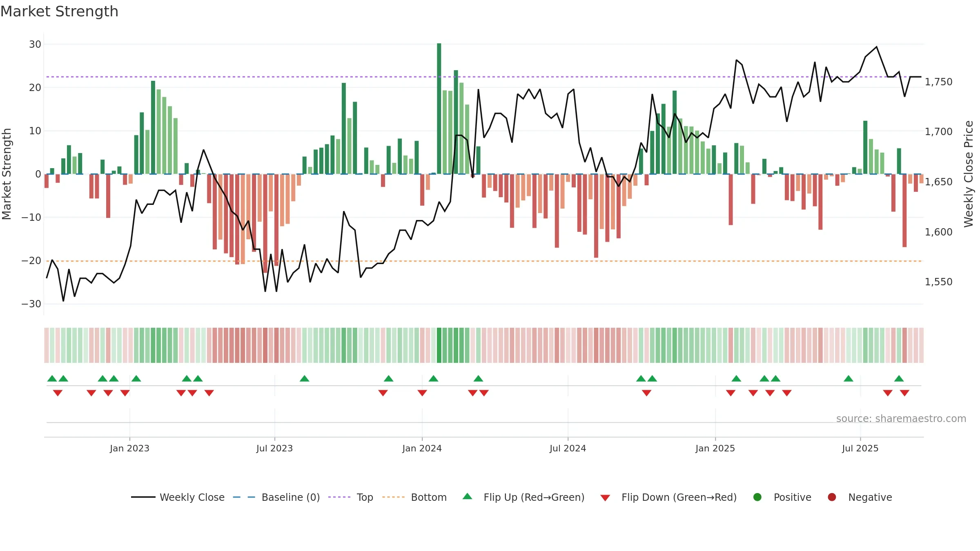Image resolution: width=980 pixels, height=551 pixels.
Task: Click the red Negative circle in legend
Action: tap(832, 497)
